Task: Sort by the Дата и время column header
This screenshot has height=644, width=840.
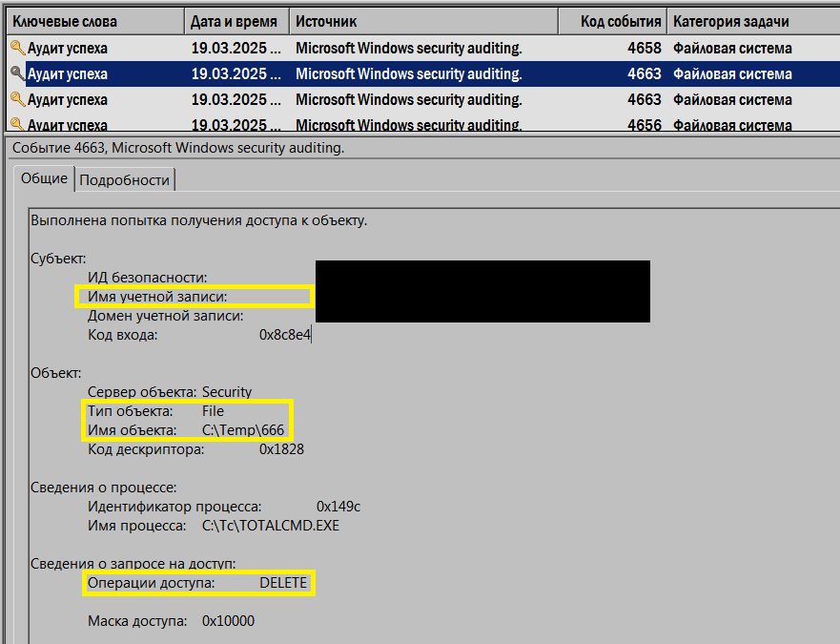Action: 236,21
